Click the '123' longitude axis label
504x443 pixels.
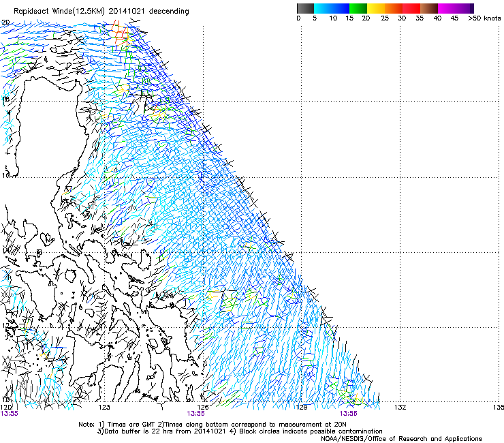pyautogui.click(x=104, y=408)
